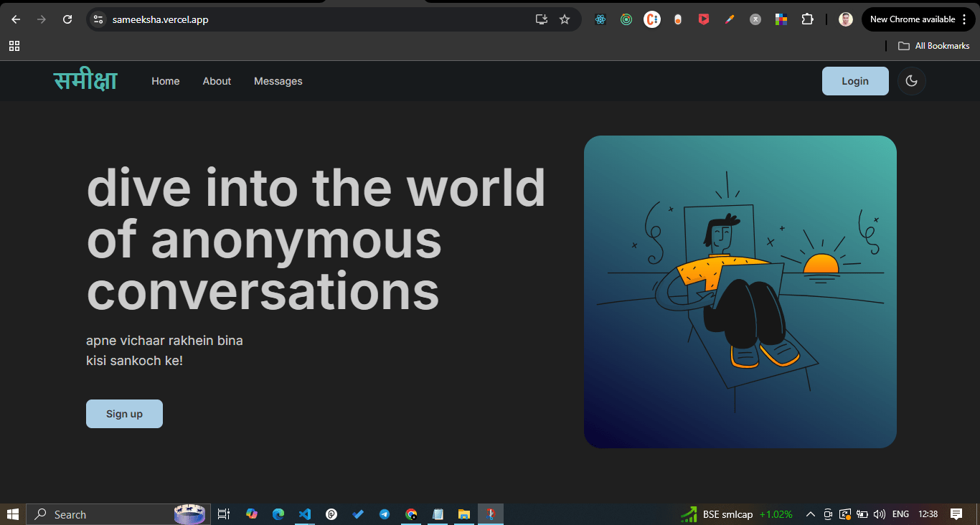980x525 pixels.
Task: Show hidden system tray icons
Action: coord(811,514)
